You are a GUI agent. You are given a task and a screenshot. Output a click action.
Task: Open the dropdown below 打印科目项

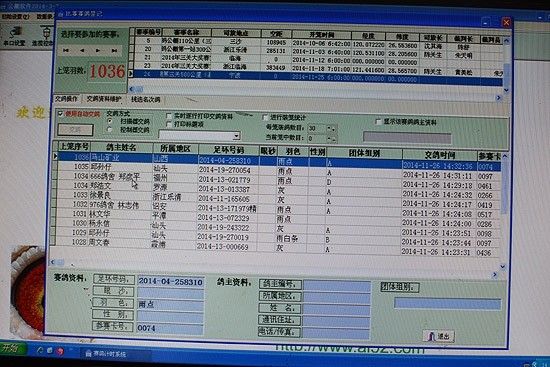point(200,135)
